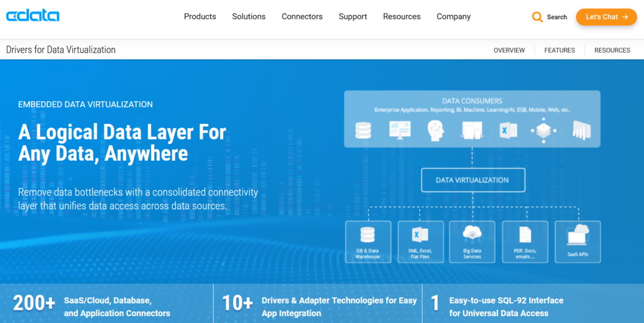Click the XML, Excel, Flat Files icon box
The height and width of the screenshot is (323, 644).
tap(421, 242)
